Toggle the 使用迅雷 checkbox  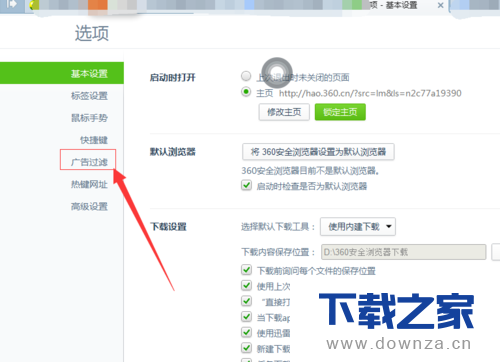point(246,332)
